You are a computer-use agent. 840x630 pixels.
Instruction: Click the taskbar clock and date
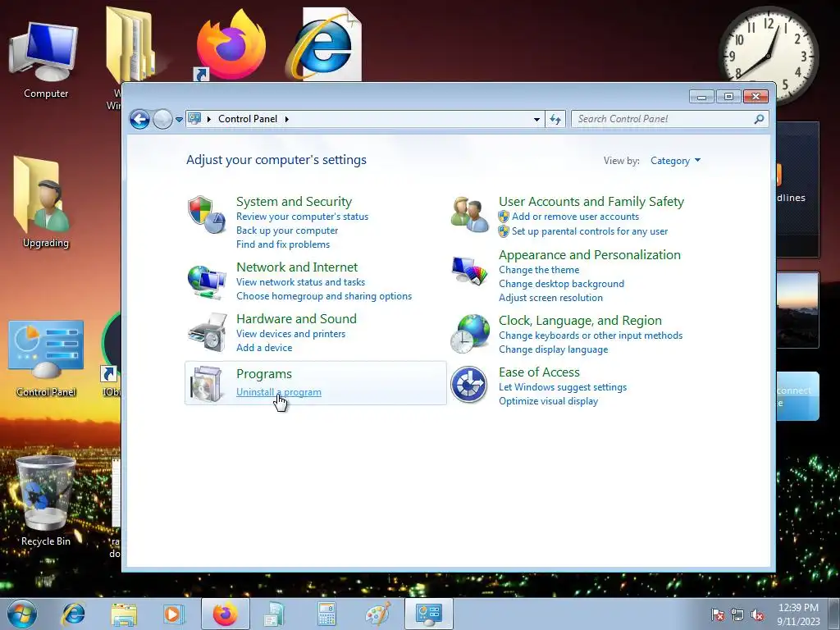click(798, 614)
